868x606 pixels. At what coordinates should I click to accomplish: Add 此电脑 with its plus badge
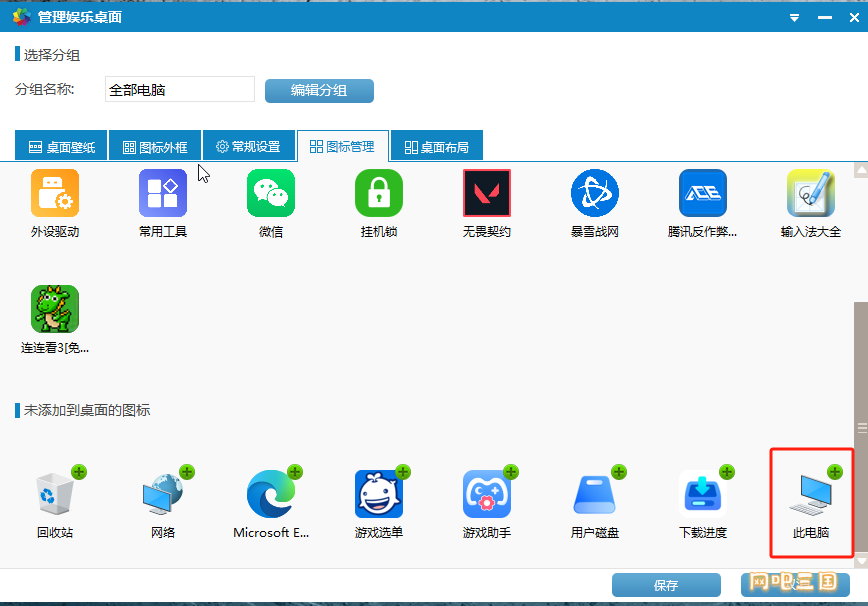835,472
